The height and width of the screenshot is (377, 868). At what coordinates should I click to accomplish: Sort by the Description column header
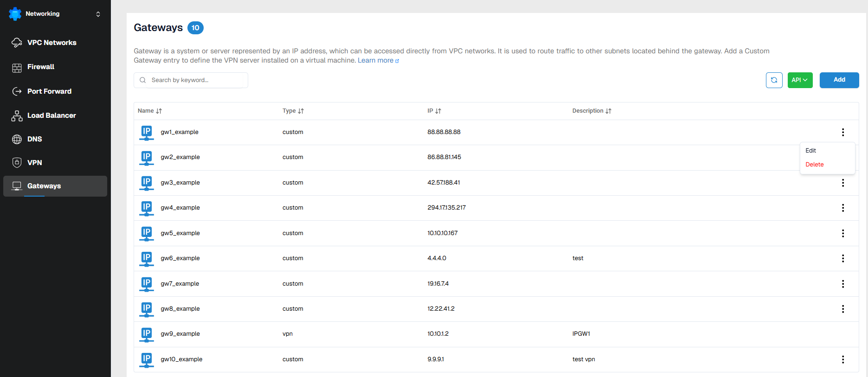pos(608,111)
